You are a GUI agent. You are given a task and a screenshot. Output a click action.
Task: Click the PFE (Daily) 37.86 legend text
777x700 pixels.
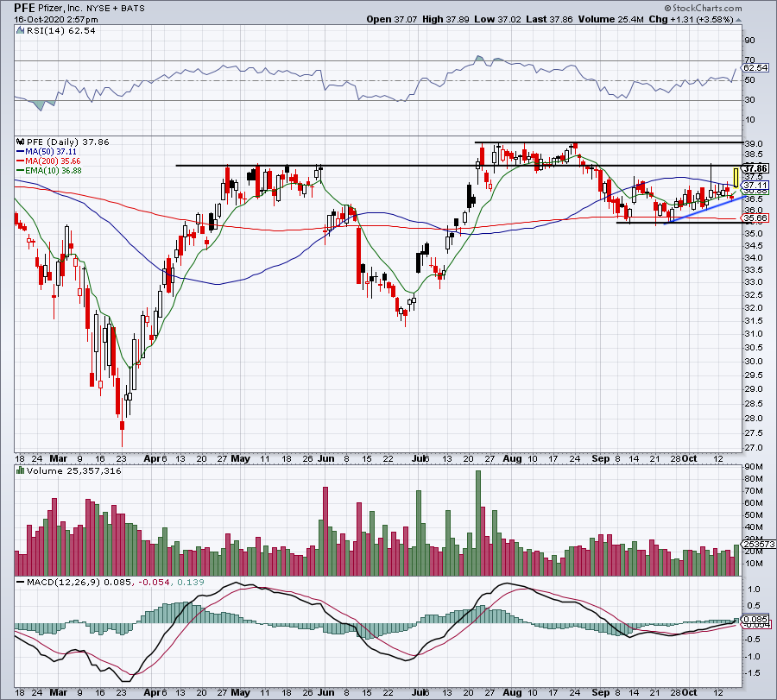coord(68,142)
